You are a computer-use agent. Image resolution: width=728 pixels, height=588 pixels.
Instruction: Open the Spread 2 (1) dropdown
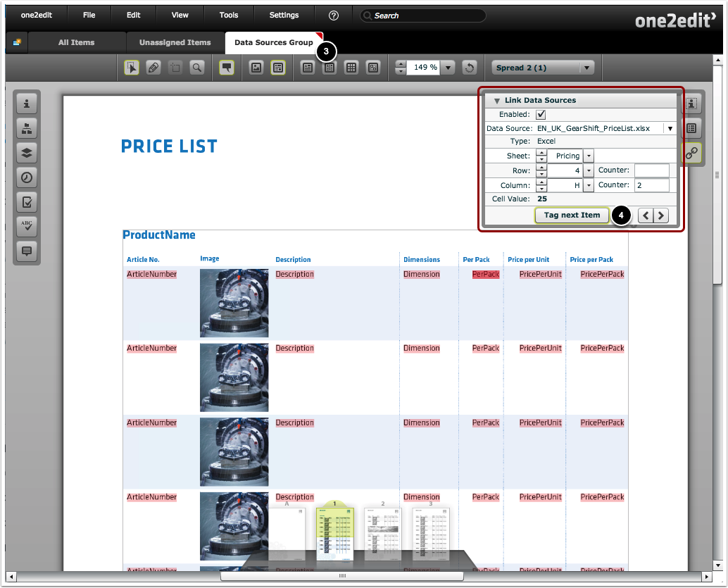click(x=543, y=68)
